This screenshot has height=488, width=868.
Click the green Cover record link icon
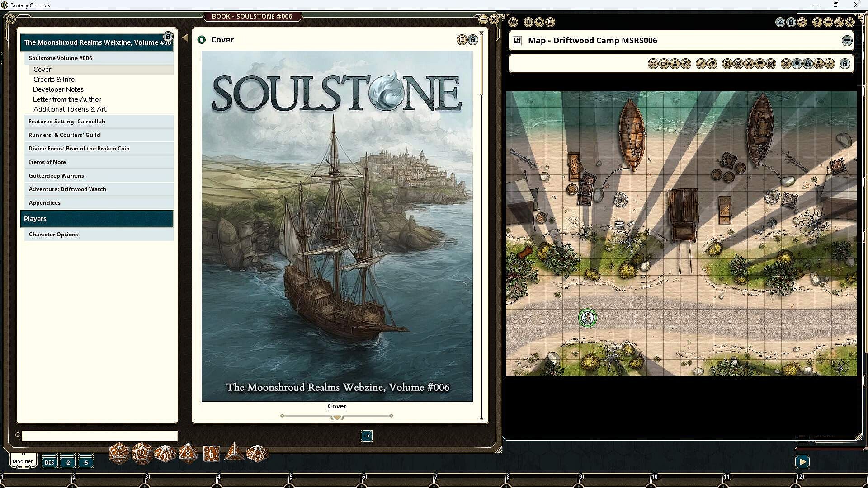[202, 40]
